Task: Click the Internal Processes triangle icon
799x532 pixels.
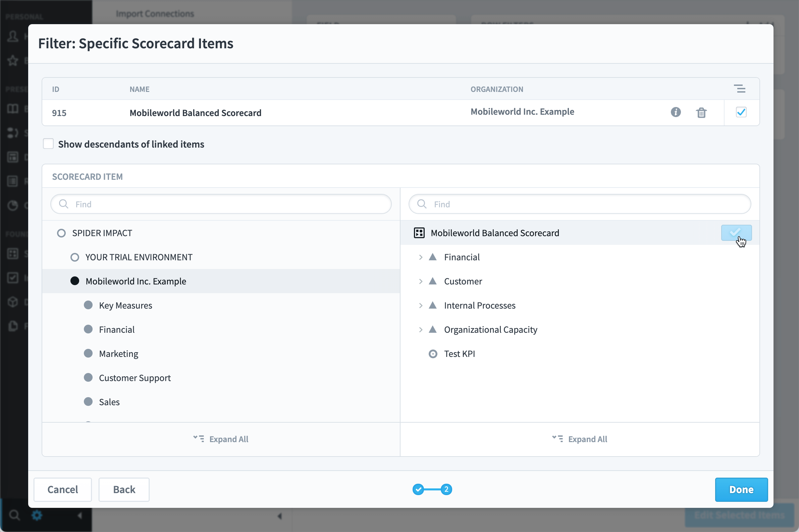Action: click(433, 305)
